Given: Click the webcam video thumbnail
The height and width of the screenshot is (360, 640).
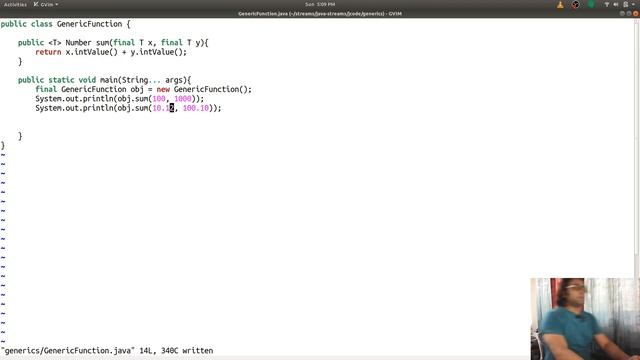Looking at the screenshot, I should 585,319.
